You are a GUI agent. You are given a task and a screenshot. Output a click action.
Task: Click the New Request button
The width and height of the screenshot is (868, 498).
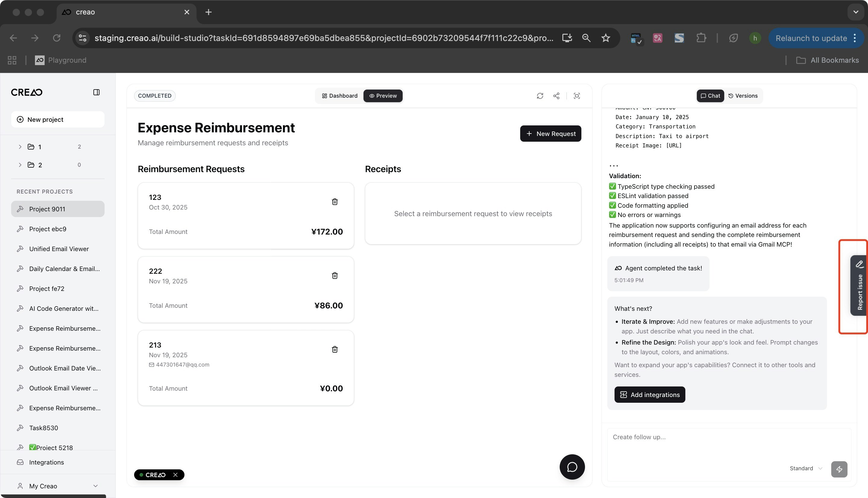tap(550, 133)
